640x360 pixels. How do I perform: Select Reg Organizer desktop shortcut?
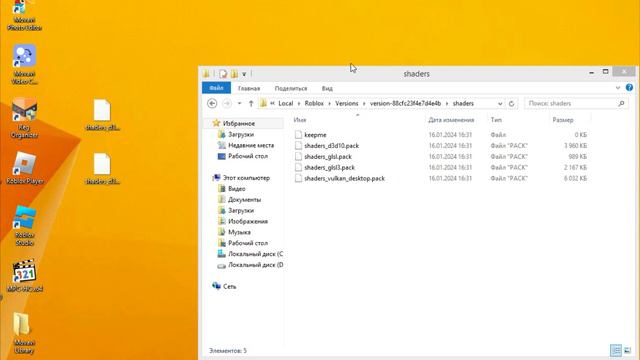pos(24,118)
